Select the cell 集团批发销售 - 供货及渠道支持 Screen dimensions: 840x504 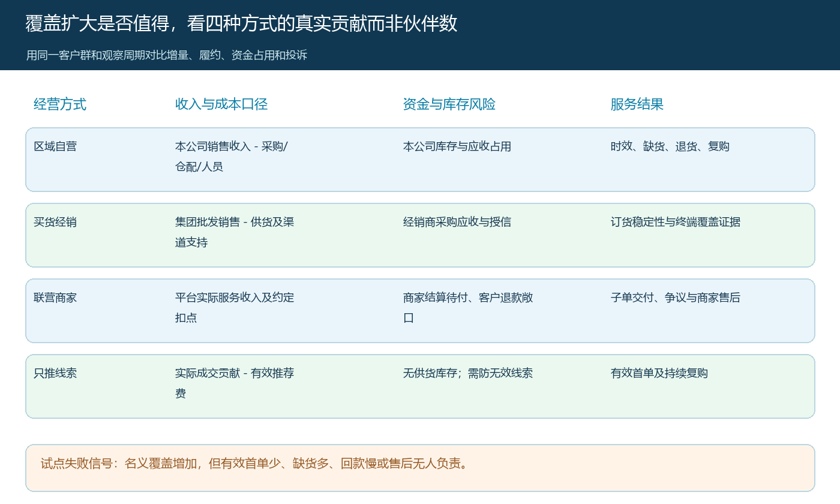click(235, 232)
